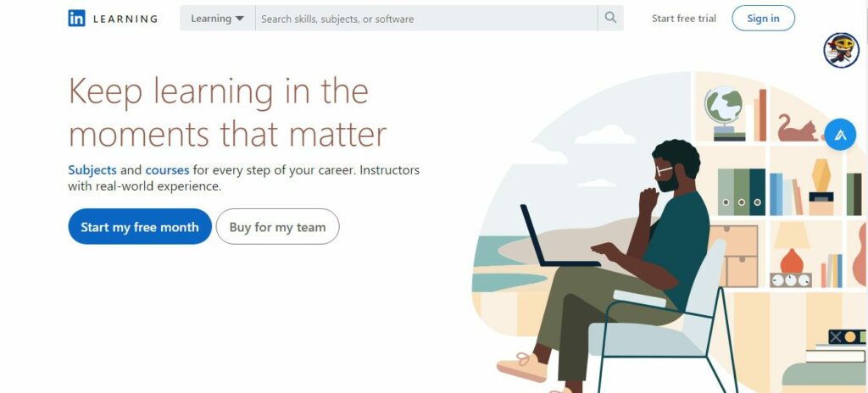868x393 pixels.
Task: Open the Start free trial link
Action: pos(684,19)
